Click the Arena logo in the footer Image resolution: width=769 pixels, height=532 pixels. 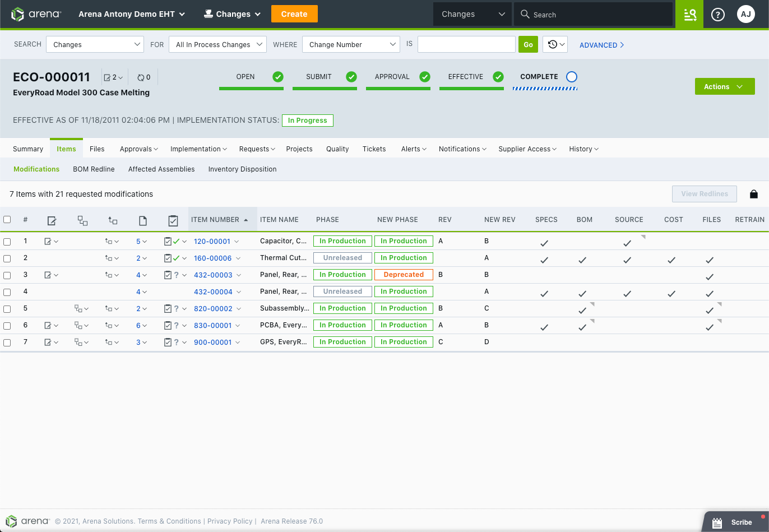[28, 521]
